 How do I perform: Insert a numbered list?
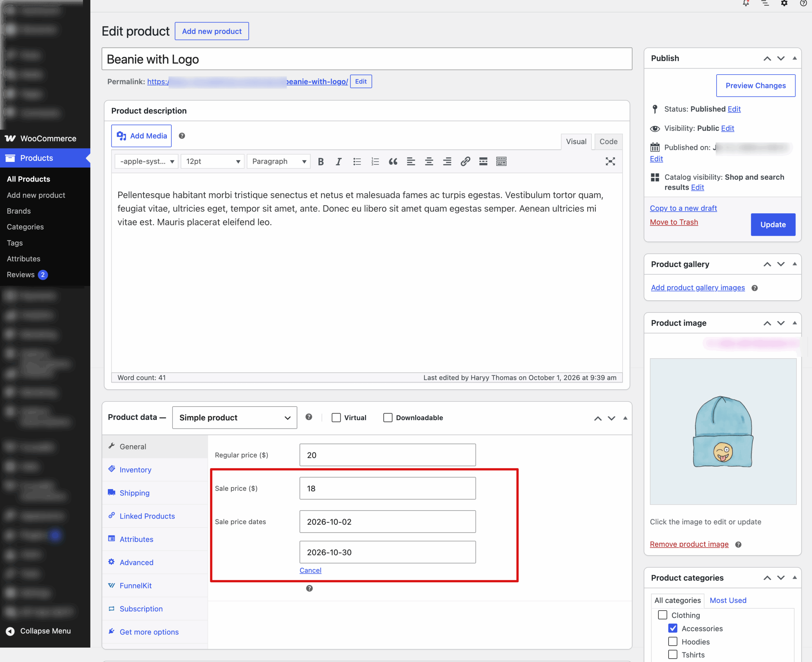pos(375,162)
